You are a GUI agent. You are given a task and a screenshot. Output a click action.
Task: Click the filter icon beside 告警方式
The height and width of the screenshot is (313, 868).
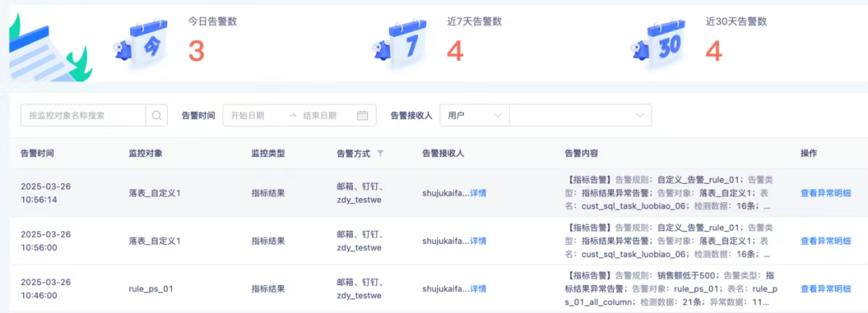tap(379, 153)
